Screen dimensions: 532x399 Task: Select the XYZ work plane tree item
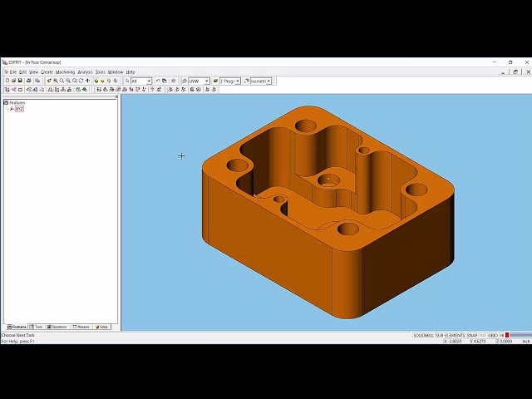(19, 109)
